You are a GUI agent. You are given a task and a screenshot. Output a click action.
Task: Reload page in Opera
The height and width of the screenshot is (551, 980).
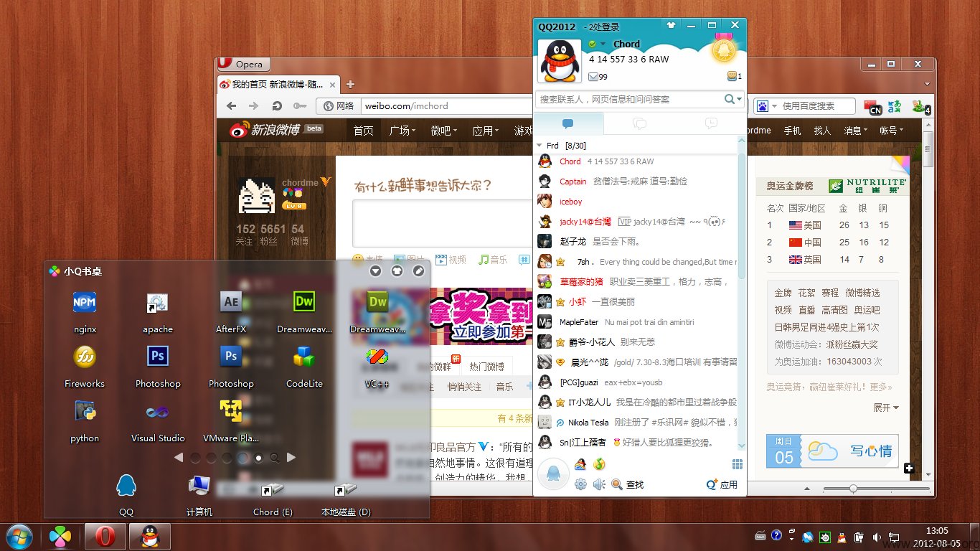tap(277, 105)
